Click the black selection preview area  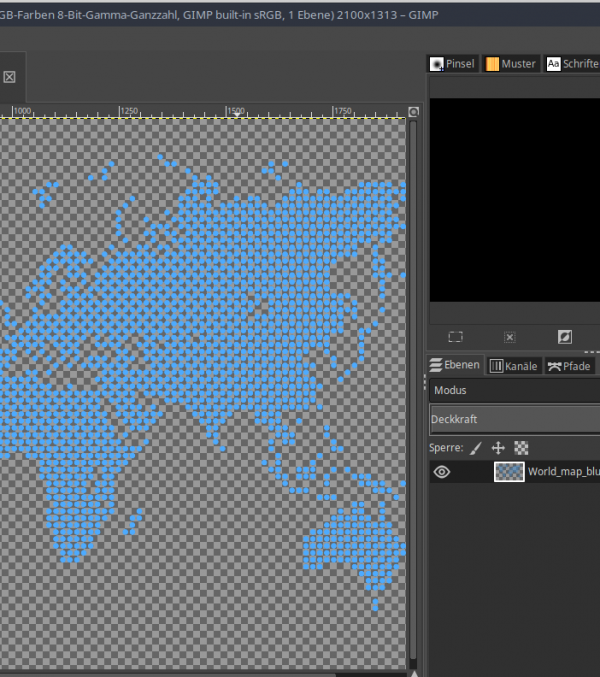click(515, 200)
